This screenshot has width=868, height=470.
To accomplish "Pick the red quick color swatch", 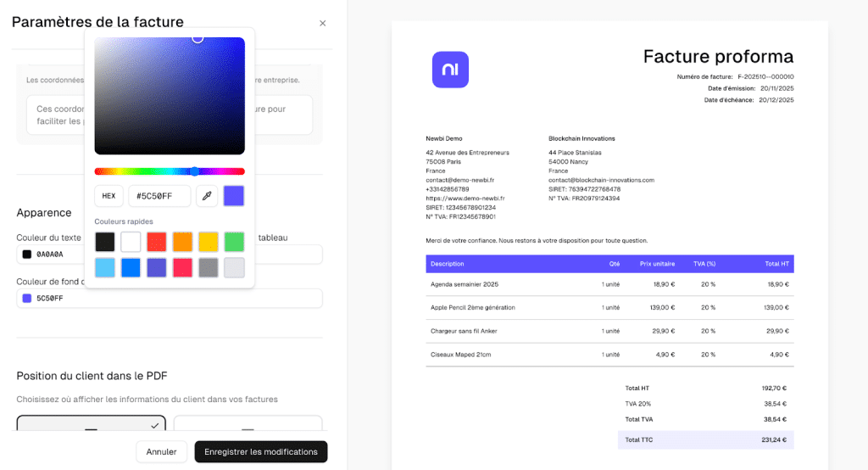I will point(157,242).
